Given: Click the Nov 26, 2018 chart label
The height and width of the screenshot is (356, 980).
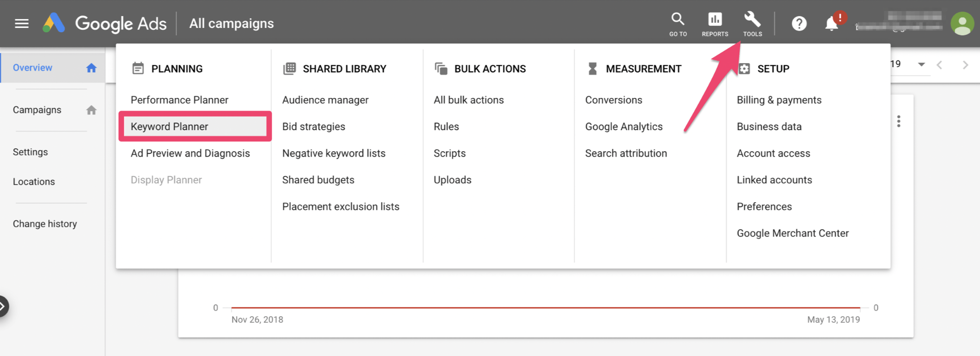Looking at the screenshot, I should [x=257, y=320].
